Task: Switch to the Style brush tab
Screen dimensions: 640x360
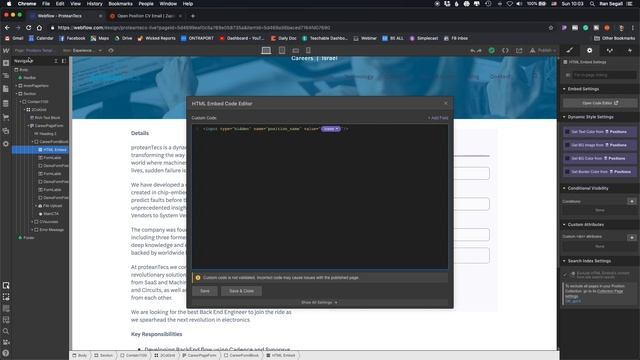Action: click(569, 50)
